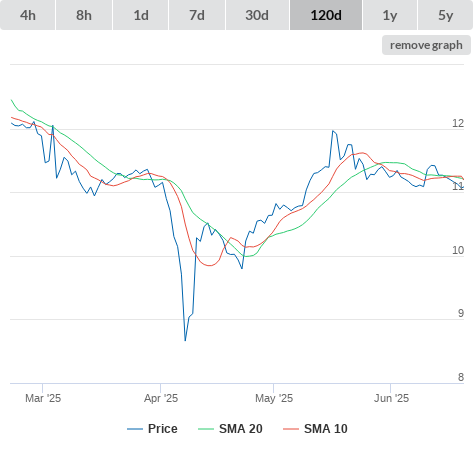The width and height of the screenshot is (474, 455).
Task: Click the Apr '25 axis label
Action: 161,398
